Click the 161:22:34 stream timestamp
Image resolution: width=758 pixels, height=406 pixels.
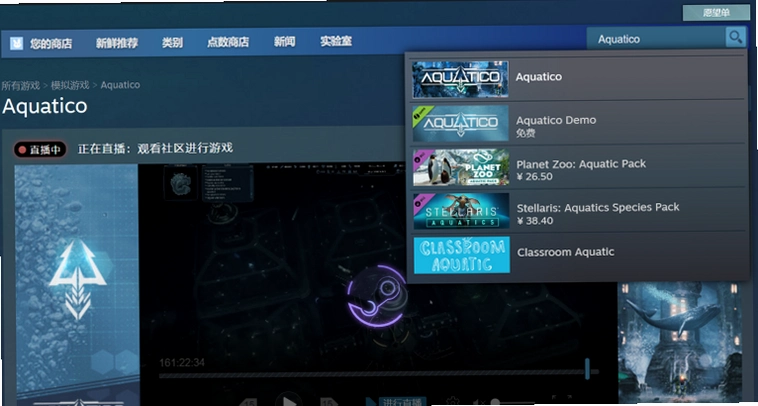[x=182, y=362]
